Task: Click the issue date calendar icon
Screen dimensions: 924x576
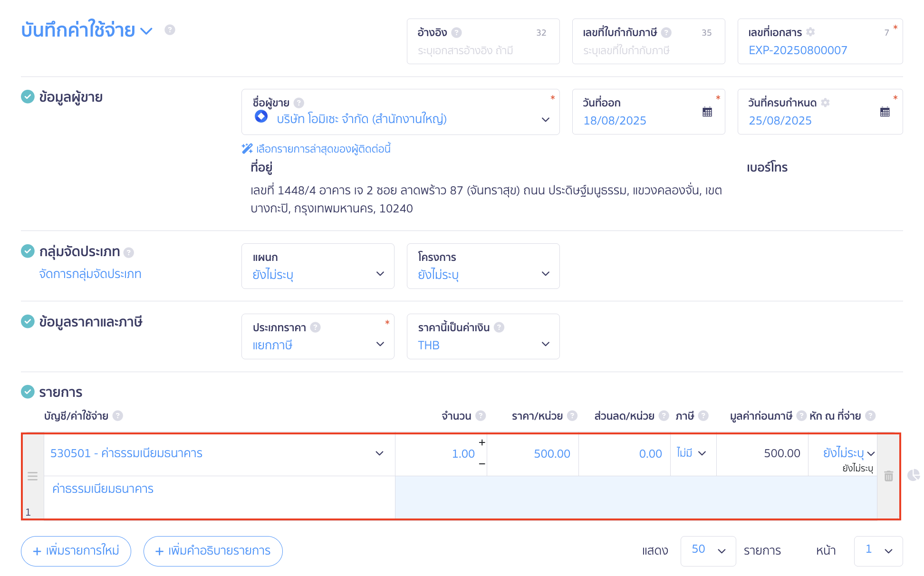Action: point(707,112)
